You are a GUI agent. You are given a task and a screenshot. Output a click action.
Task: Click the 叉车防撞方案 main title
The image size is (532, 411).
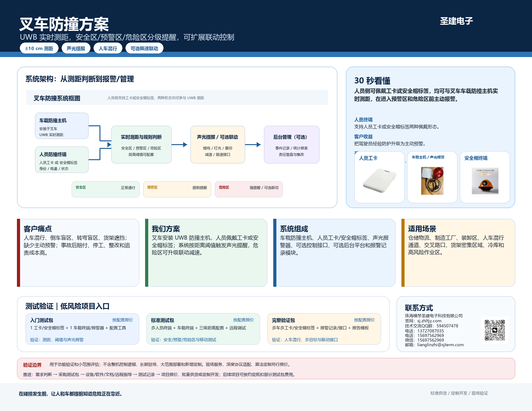tap(64, 24)
